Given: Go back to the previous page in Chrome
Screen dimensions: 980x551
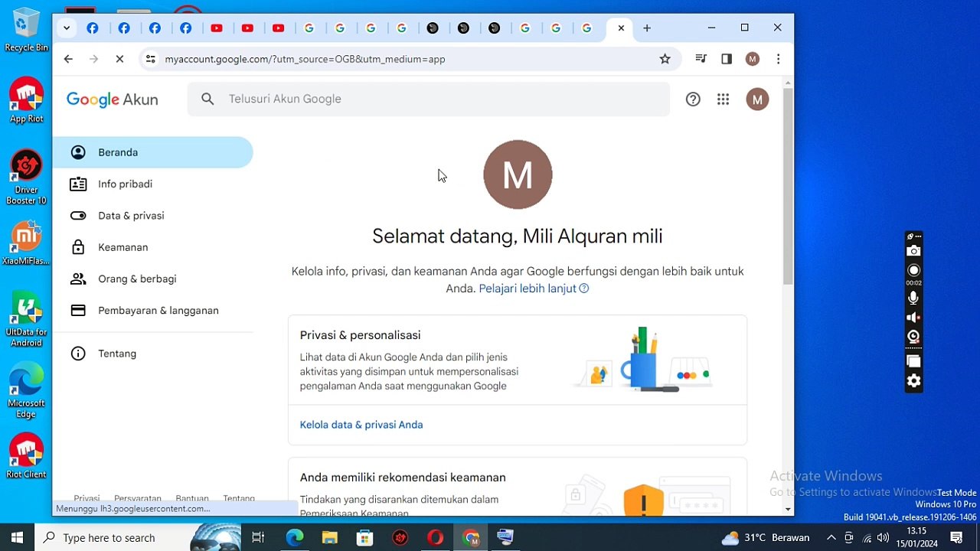Looking at the screenshot, I should point(68,59).
